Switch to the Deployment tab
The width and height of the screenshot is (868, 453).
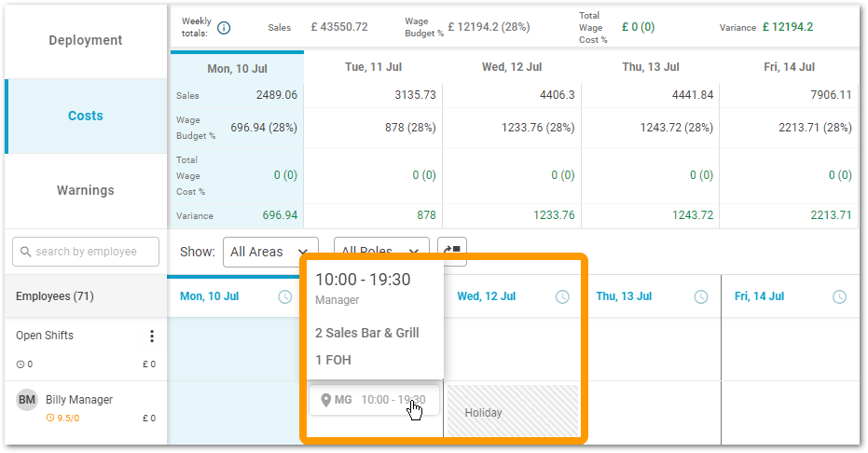point(86,40)
